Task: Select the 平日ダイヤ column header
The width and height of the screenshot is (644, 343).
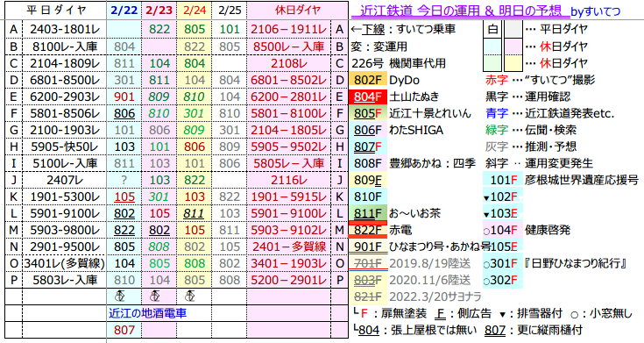Action: click(56, 11)
